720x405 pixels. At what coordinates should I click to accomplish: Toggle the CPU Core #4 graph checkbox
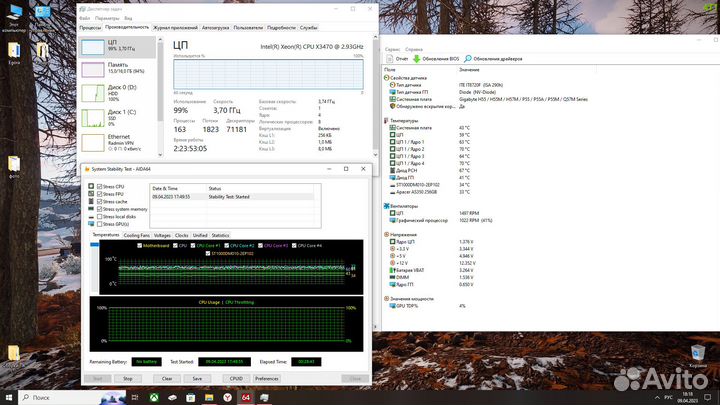tap(294, 246)
